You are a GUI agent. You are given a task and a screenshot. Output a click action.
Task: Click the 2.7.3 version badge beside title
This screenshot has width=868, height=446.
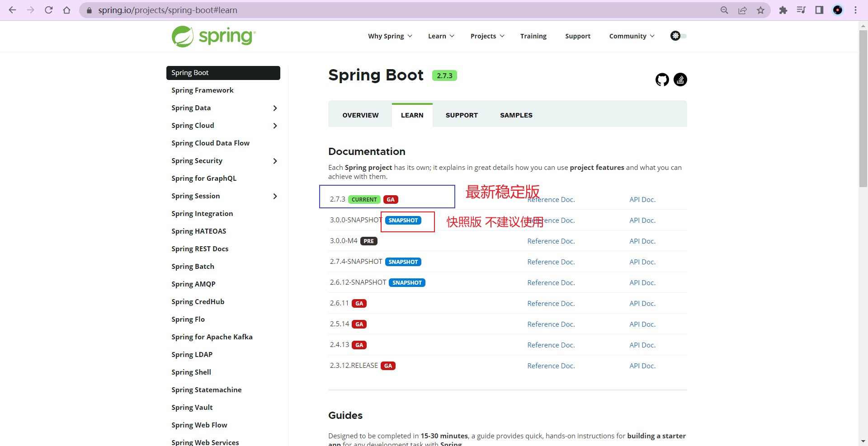(444, 76)
